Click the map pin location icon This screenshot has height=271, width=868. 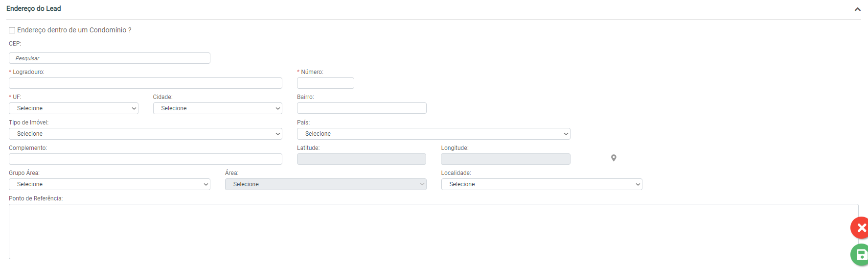click(x=614, y=158)
